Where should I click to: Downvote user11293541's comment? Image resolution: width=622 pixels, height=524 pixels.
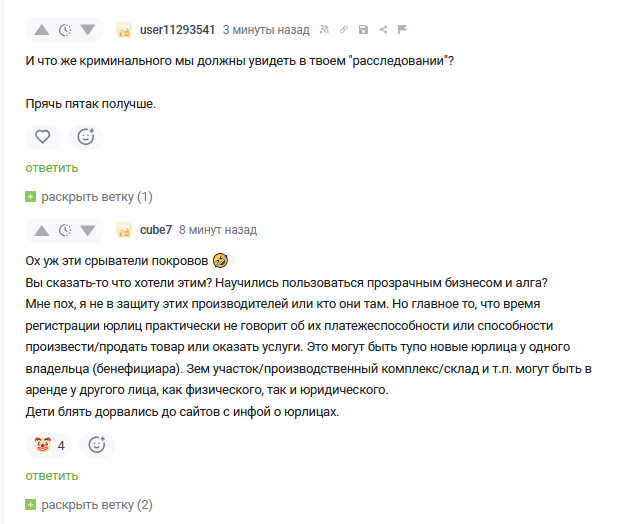coord(89,30)
